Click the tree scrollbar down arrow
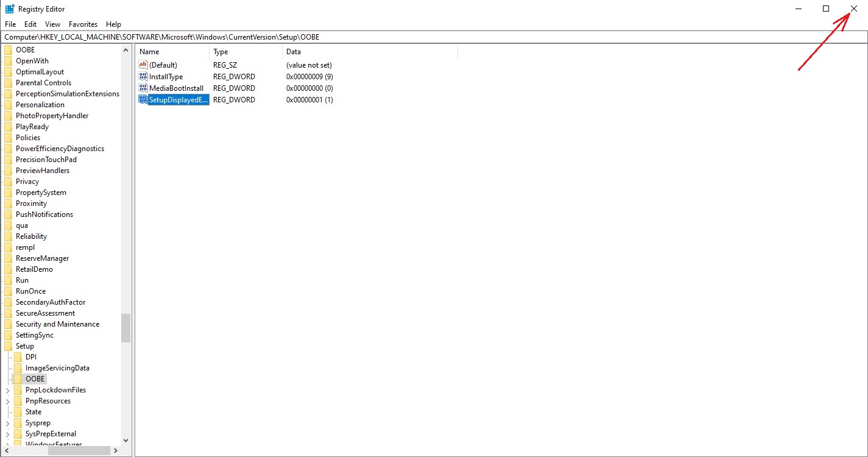Screen dimensions: 868x457 (x=125, y=440)
